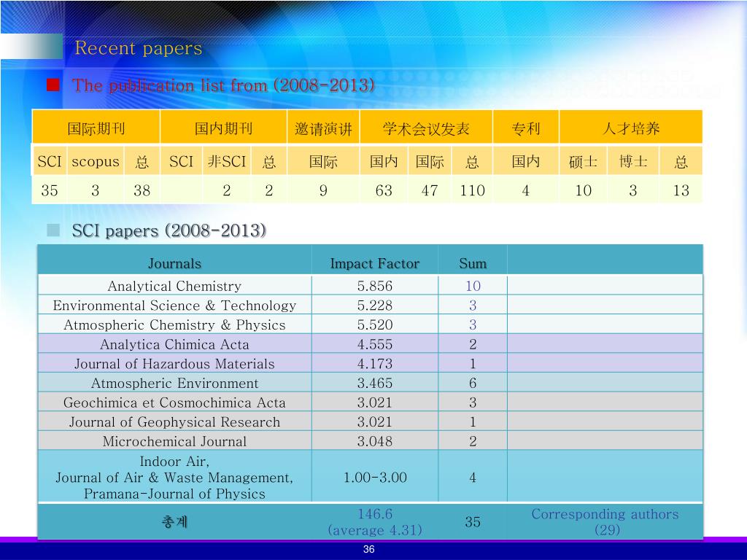Select impact factor "5.228"
Viewport: 747px width, 560px height.
click(x=375, y=306)
